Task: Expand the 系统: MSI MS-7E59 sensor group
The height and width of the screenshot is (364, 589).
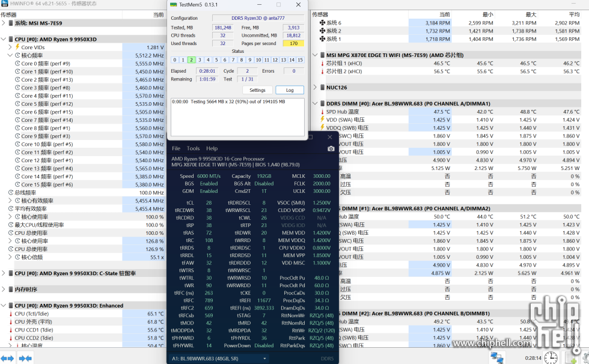Action: point(4,23)
